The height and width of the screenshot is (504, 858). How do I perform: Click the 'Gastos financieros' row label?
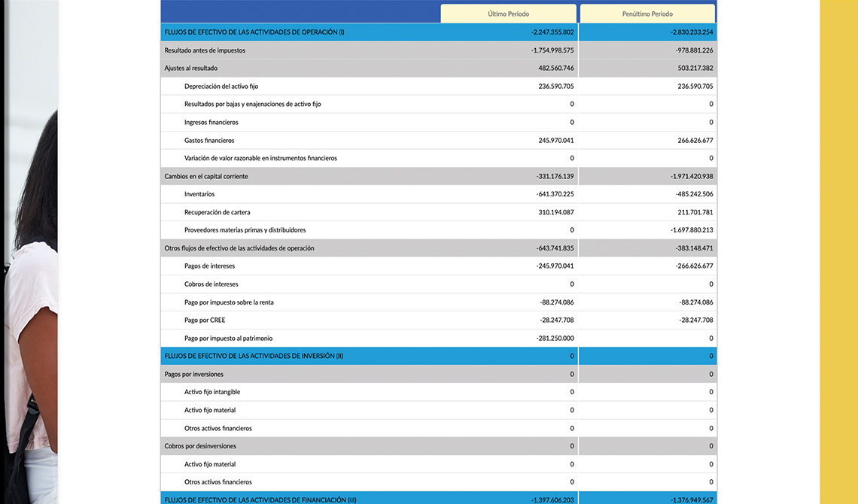pyautogui.click(x=209, y=141)
